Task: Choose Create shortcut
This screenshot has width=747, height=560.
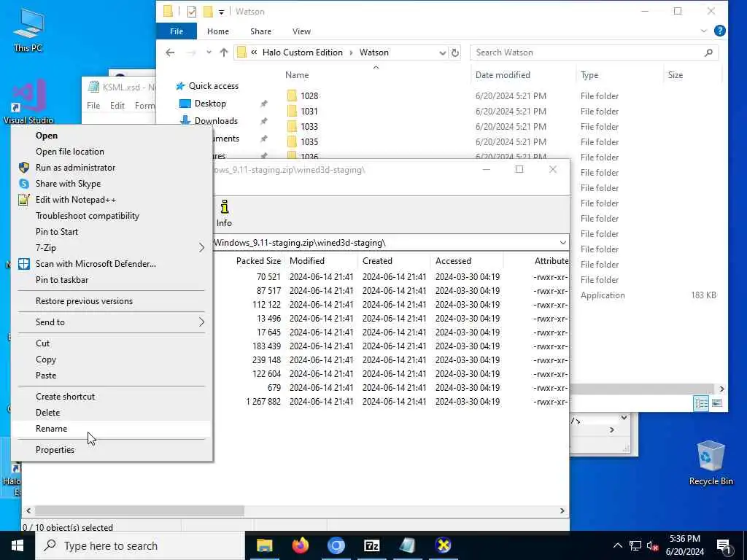Action: tap(65, 396)
